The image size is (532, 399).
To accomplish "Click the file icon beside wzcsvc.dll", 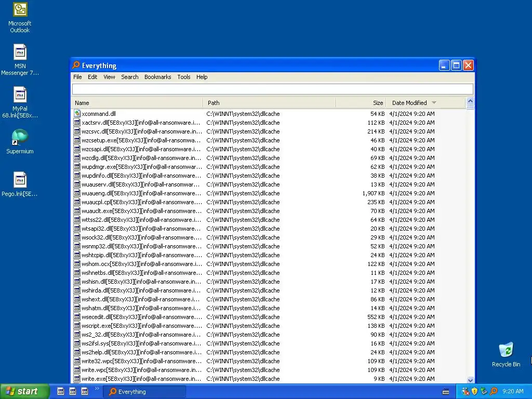I will click(x=77, y=131).
